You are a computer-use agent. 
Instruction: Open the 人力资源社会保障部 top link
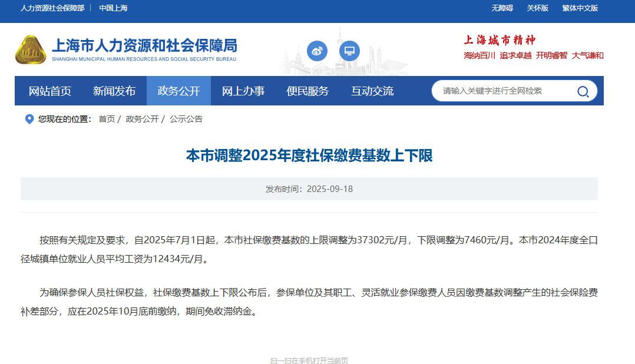[52, 8]
